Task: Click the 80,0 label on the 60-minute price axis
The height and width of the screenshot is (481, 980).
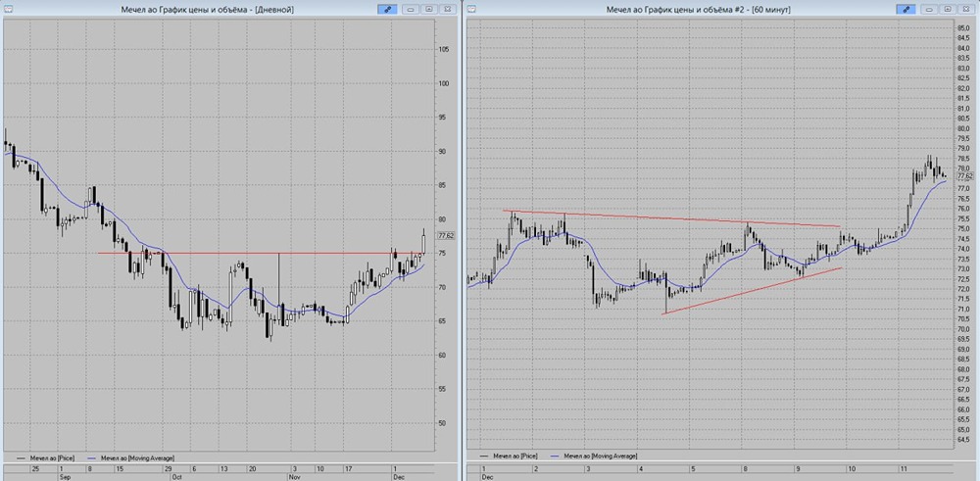Action: (963, 128)
